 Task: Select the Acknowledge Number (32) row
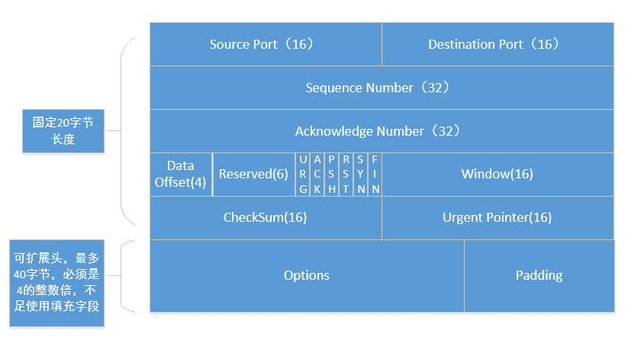(x=382, y=131)
